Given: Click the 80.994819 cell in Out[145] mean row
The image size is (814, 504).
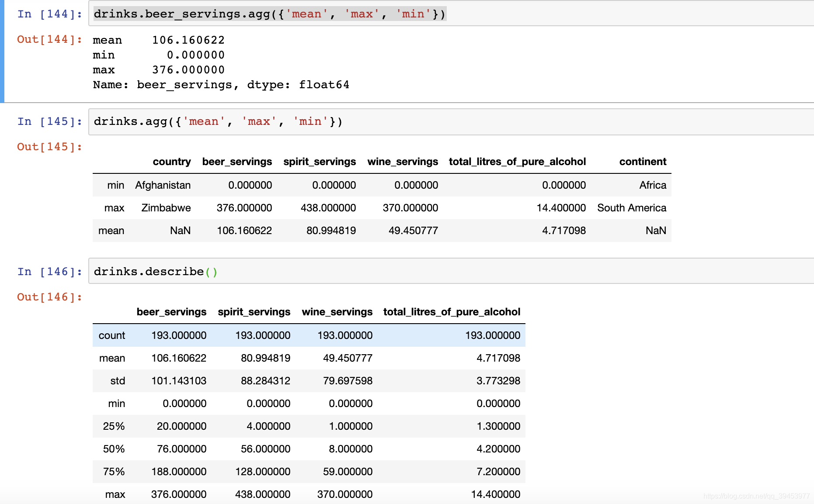Looking at the screenshot, I should (331, 231).
